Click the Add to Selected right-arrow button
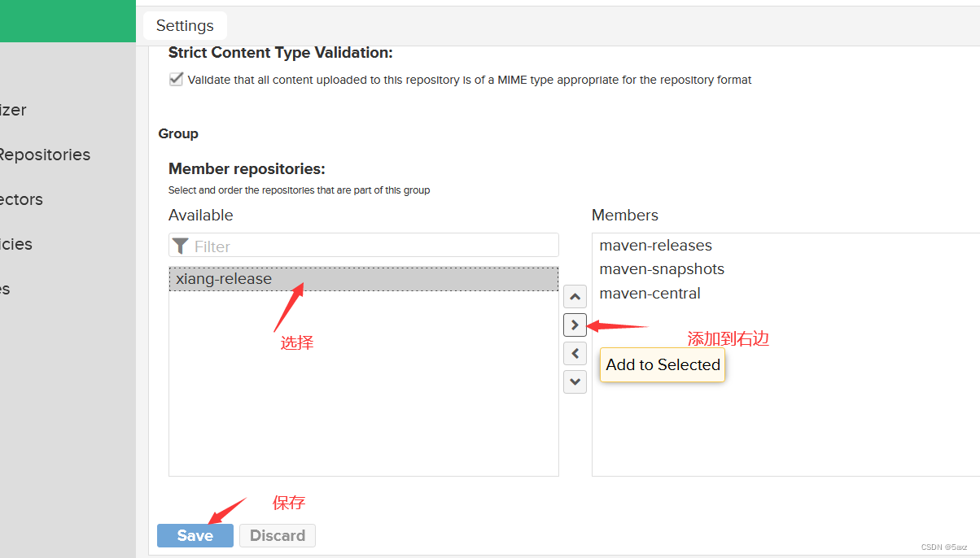Viewport: 980px width, 558px height. pos(575,325)
